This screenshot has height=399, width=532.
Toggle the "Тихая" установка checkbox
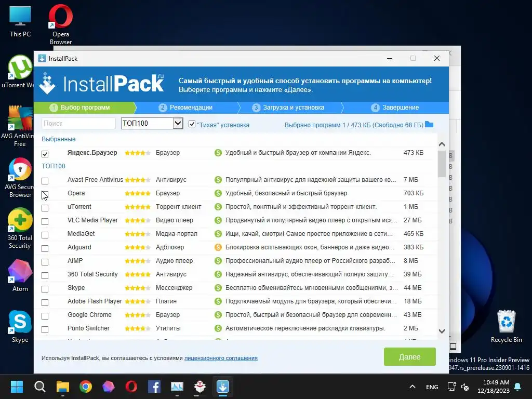pyautogui.click(x=192, y=124)
